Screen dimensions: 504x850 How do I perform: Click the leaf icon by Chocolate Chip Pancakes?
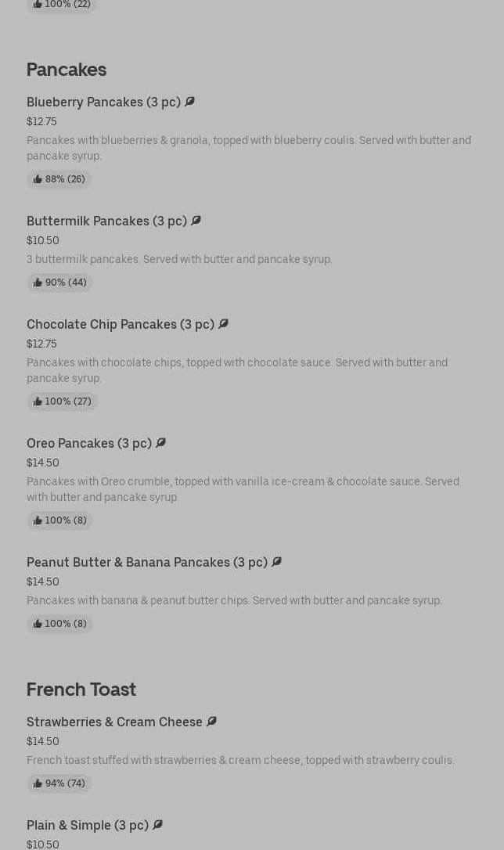click(x=223, y=324)
